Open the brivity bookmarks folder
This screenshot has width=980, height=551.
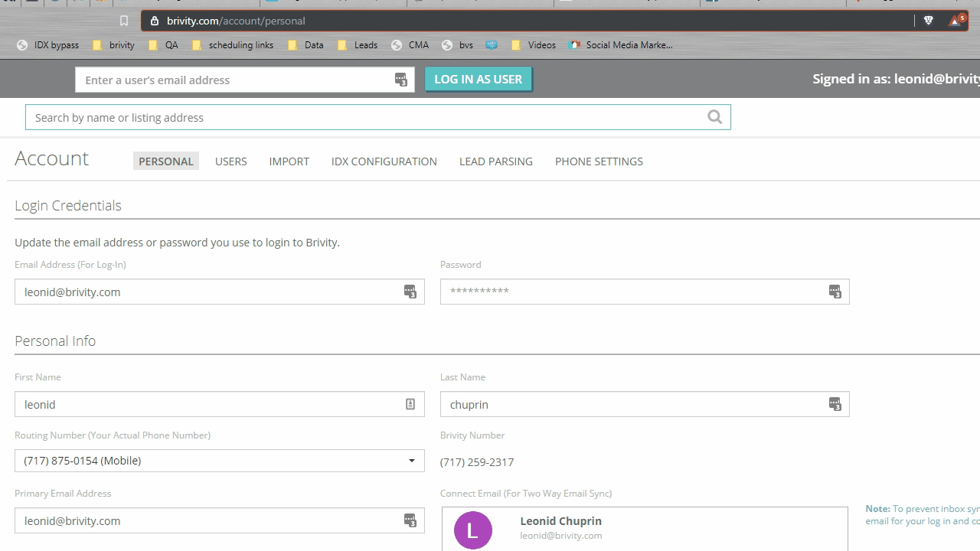(113, 45)
